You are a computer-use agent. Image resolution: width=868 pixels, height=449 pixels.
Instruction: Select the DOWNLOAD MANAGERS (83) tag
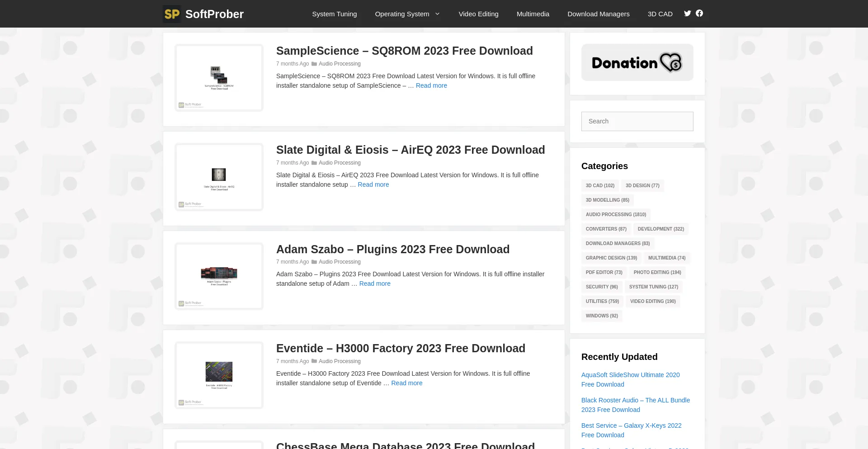pyautogui.click(x=618, y=243)
